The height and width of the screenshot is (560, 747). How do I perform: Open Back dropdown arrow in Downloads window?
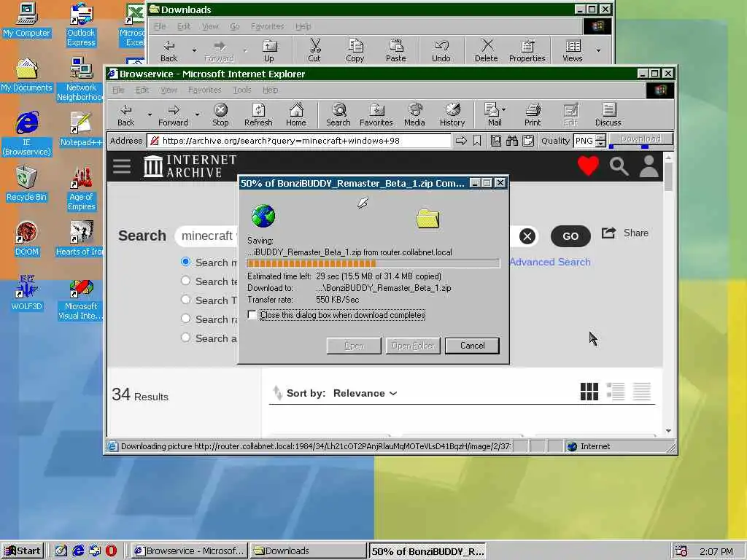click(194, 50)
